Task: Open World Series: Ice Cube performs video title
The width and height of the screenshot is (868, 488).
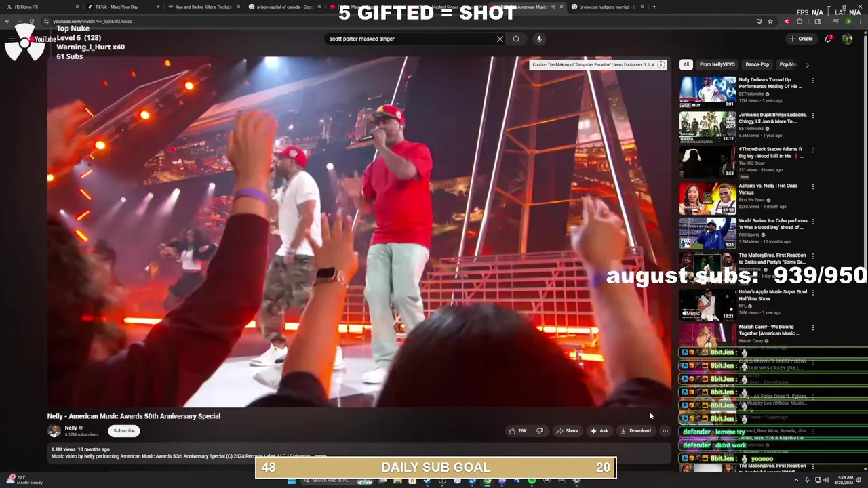Action: pyautogui.click(x=773, y=224)
